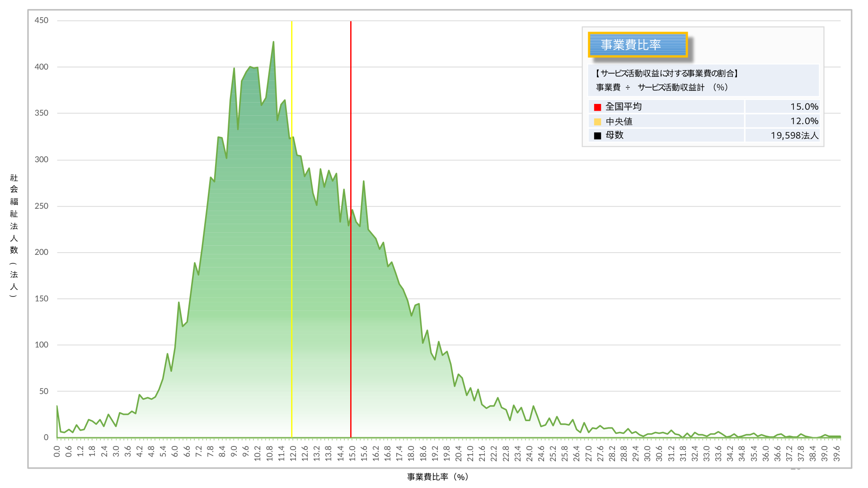868x488 pixels.
Task: Click the 全国平均 legend label
Action: (623, 107)
